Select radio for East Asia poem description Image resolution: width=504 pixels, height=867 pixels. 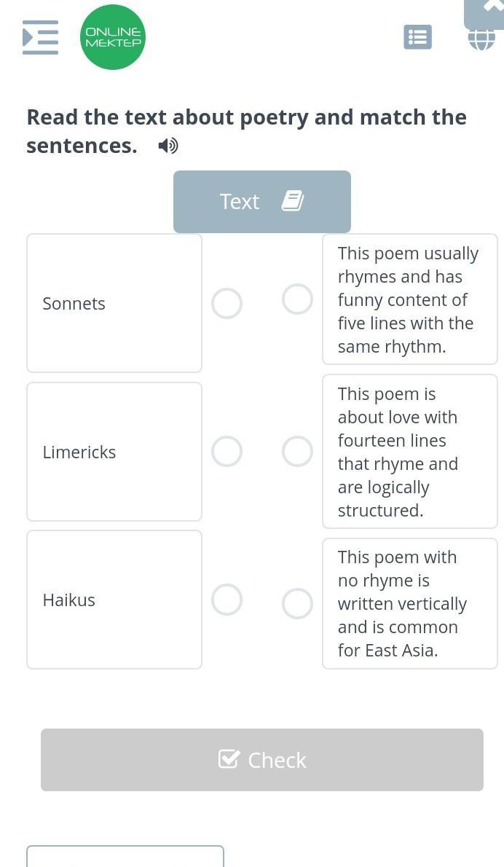coord(298,603)
